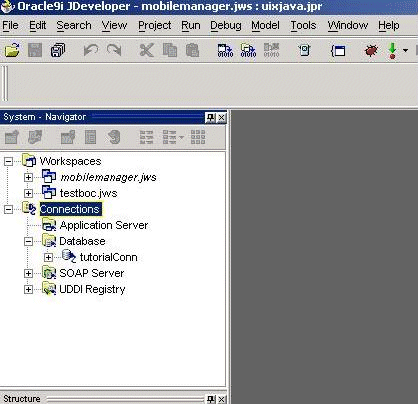Image resolution: width=418 pixels, height=404 pixels.
Task: Select UDDI Registry in the tree
Action: [x=92, y=289]
